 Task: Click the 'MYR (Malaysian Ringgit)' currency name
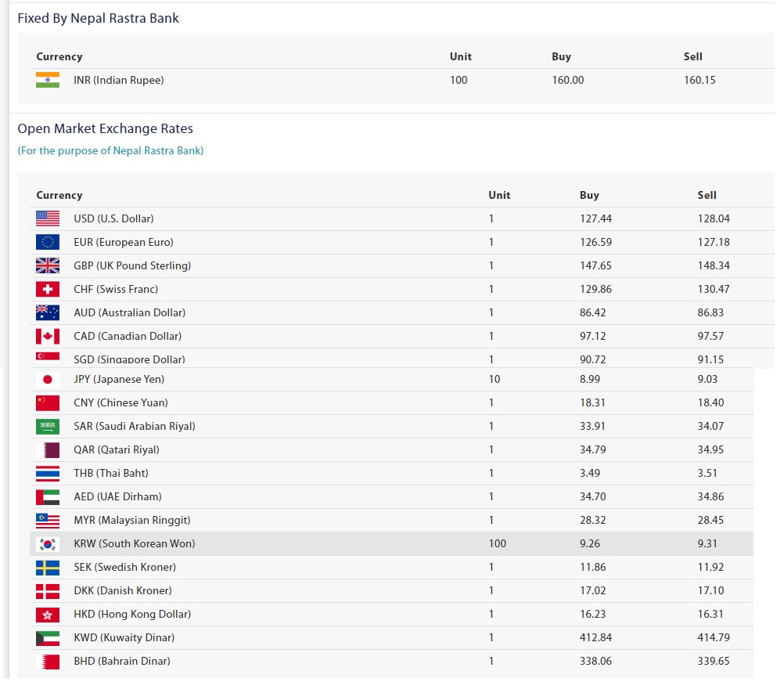tap(132, 521)
